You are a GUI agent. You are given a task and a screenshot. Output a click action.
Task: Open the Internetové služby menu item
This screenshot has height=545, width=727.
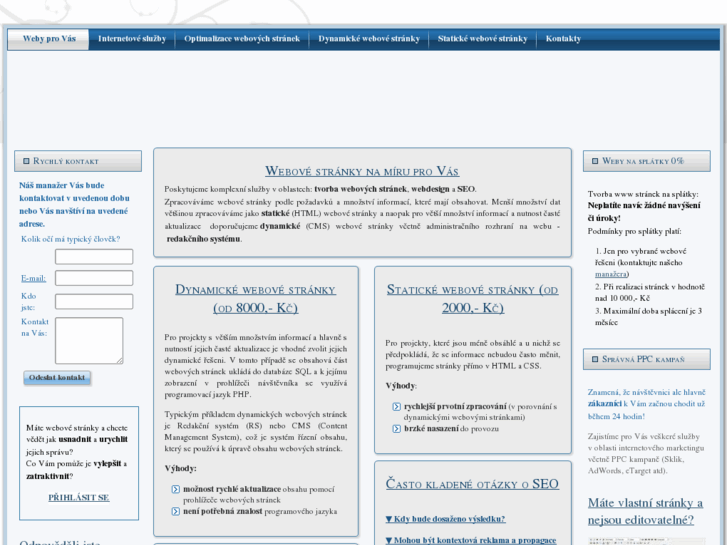click(132, 39)
